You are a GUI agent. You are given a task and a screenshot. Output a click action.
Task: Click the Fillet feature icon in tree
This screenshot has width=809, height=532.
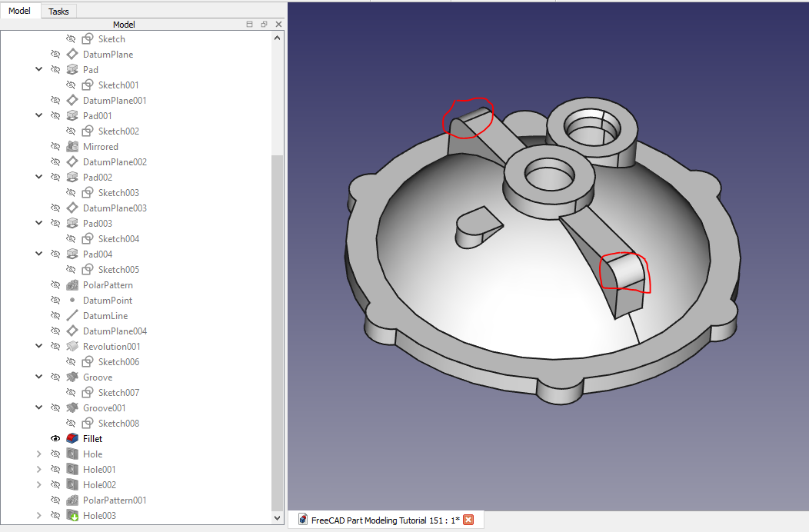pyautogui.click(x=72, y=439)
